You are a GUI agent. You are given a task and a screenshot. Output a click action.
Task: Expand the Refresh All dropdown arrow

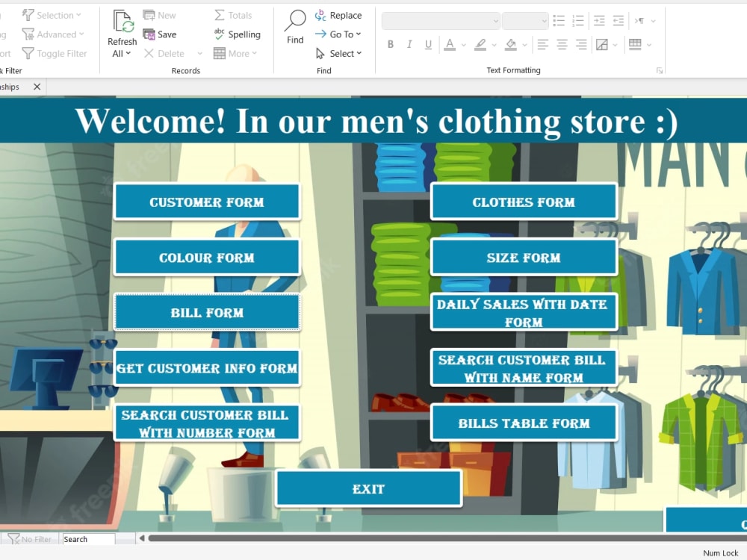(128, 53)
